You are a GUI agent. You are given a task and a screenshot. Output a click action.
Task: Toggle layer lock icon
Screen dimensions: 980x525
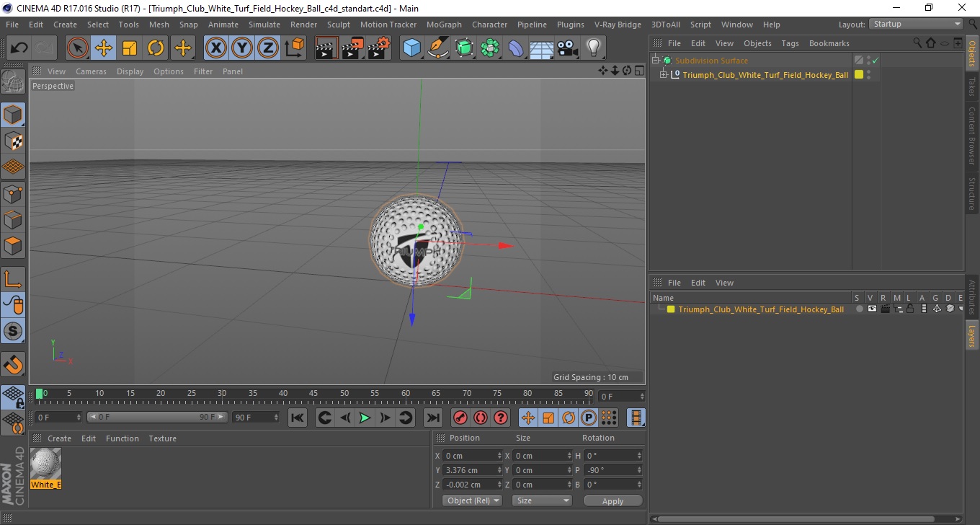coord(910,309)
